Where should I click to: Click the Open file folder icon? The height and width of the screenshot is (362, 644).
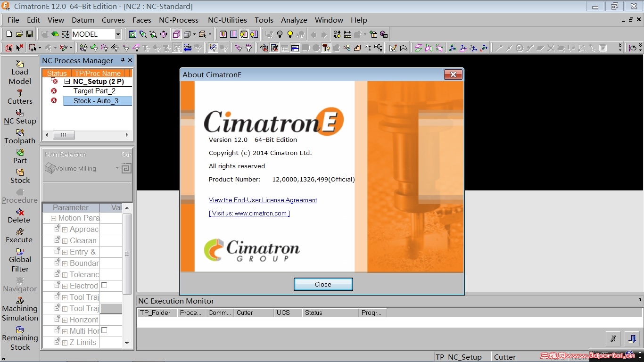pyautogui.click(x=19, y=34)
